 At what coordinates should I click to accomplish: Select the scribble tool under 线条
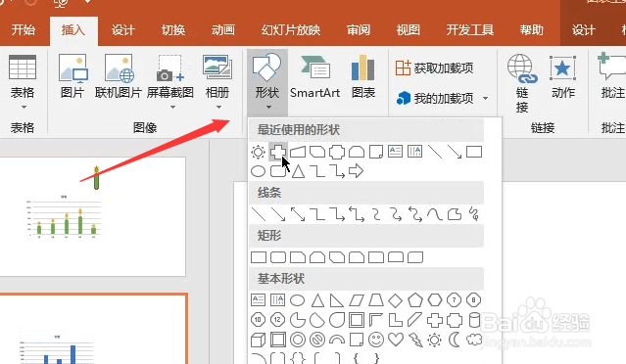point(474,214)
